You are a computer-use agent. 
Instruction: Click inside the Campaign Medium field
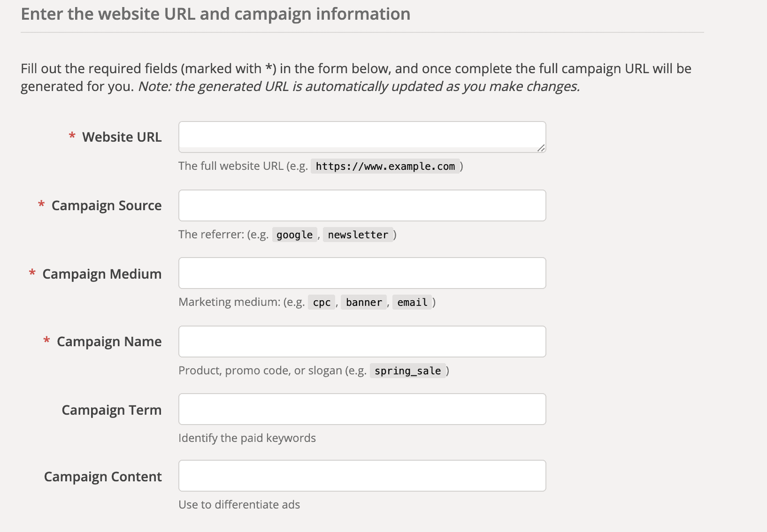(361, 273)
